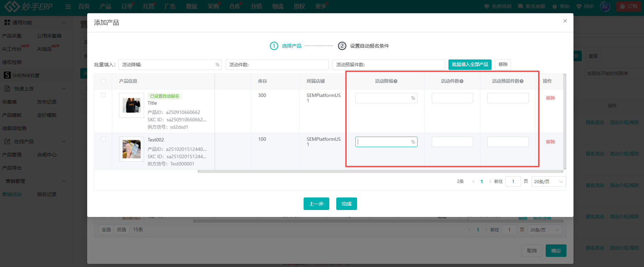The image size is (644, 267).
Task: Click the 订购 button in header
Action: [629, 6]
